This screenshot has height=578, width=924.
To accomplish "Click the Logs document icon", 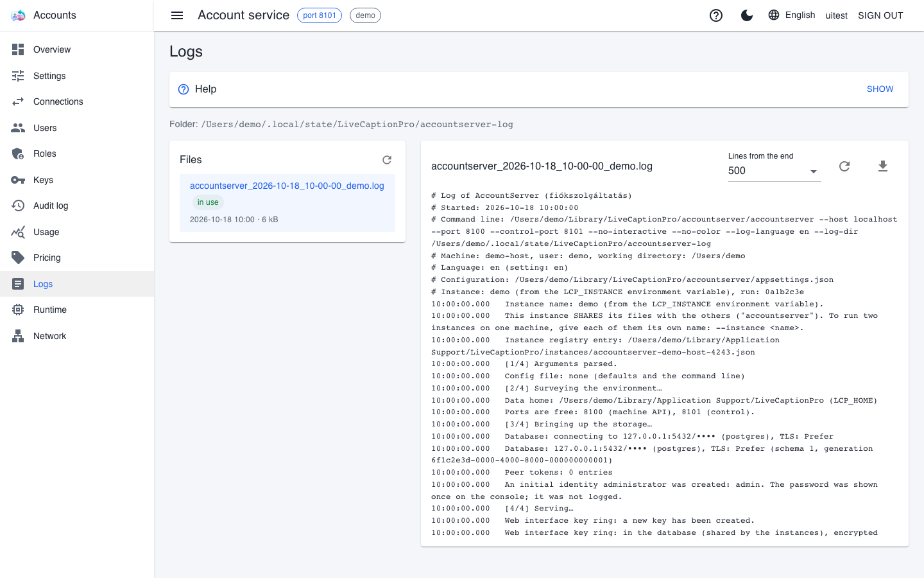I will tap(18, 284).
